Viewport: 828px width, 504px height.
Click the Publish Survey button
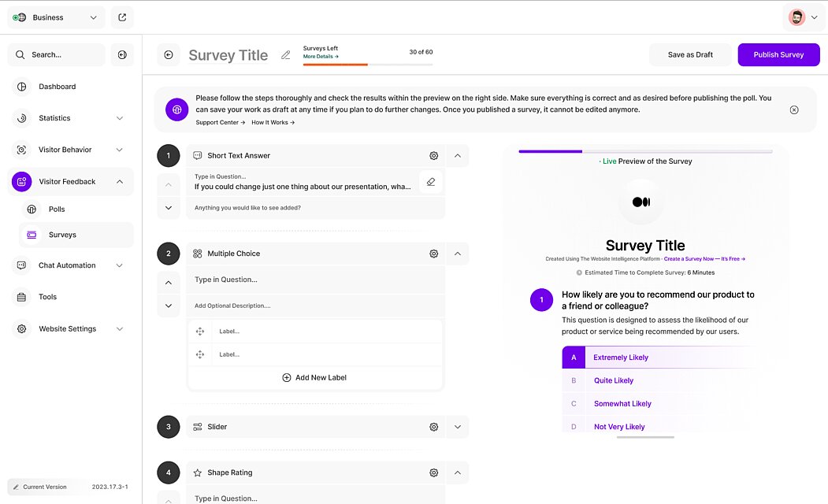[778, 55]
